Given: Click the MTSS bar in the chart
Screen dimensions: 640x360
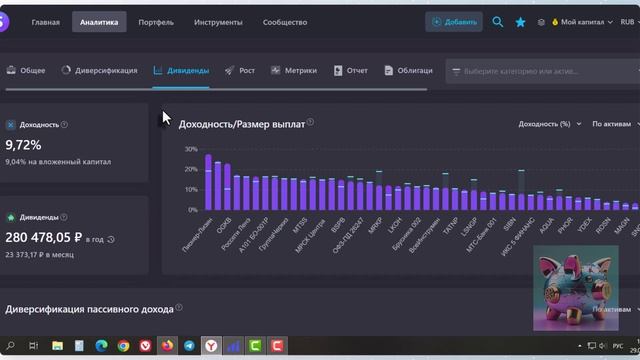Looking at the screenshot, I should click(303, 195).
